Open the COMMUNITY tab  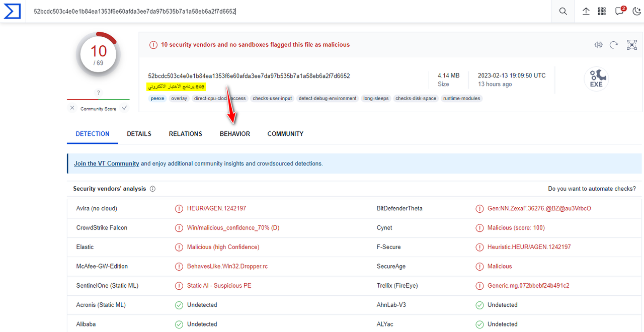click(x=285, y=134)
